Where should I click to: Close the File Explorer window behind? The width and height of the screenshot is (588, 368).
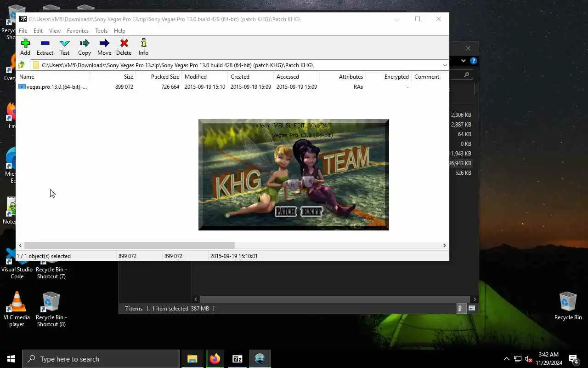pos(468,48)
